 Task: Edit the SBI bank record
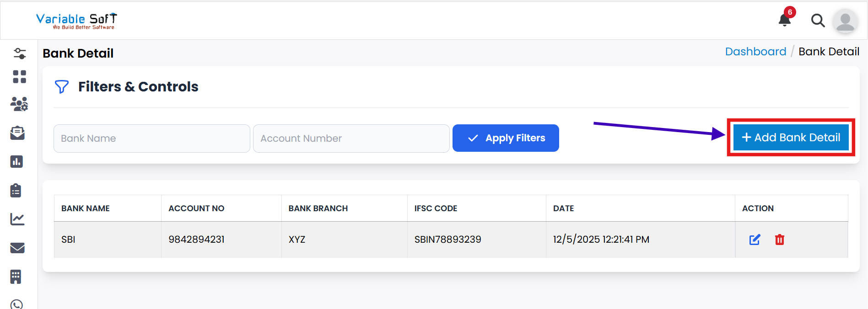[755, 239]
